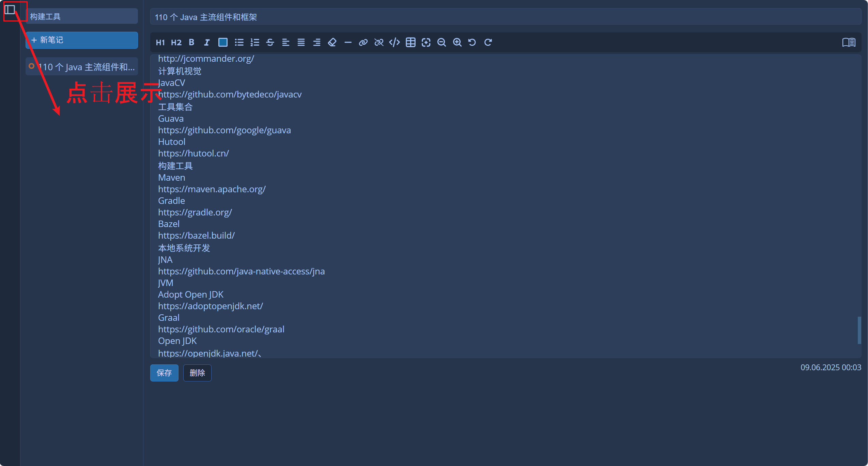Click the oracle/graal GitHub URL
The width and height of the screenshot is (868, 466).
pos(221,329)
